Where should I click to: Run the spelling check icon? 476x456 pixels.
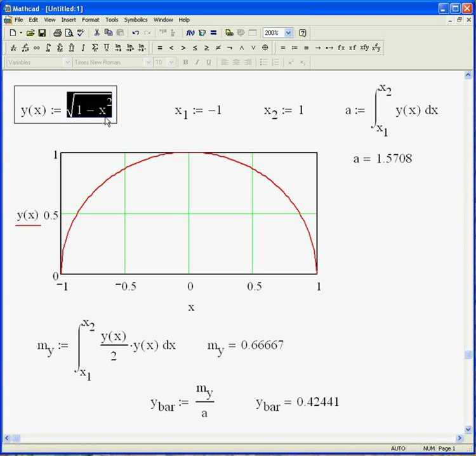coord(81,33)
